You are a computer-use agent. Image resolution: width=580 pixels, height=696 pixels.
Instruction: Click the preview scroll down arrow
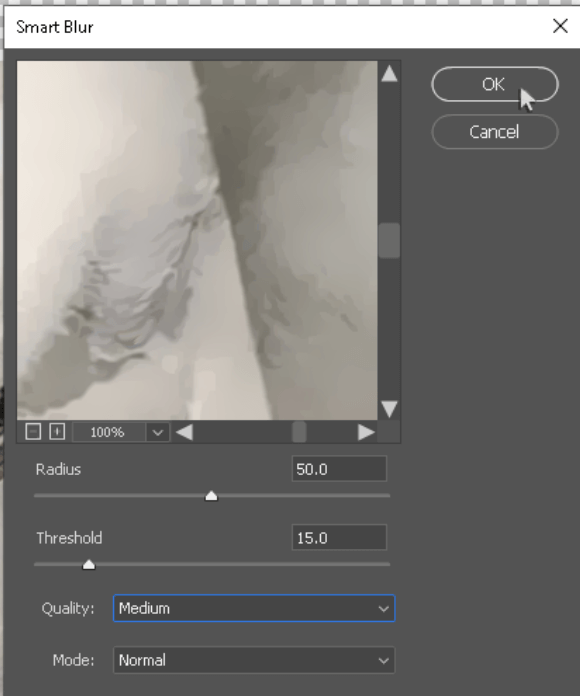[x=389, y=409]
